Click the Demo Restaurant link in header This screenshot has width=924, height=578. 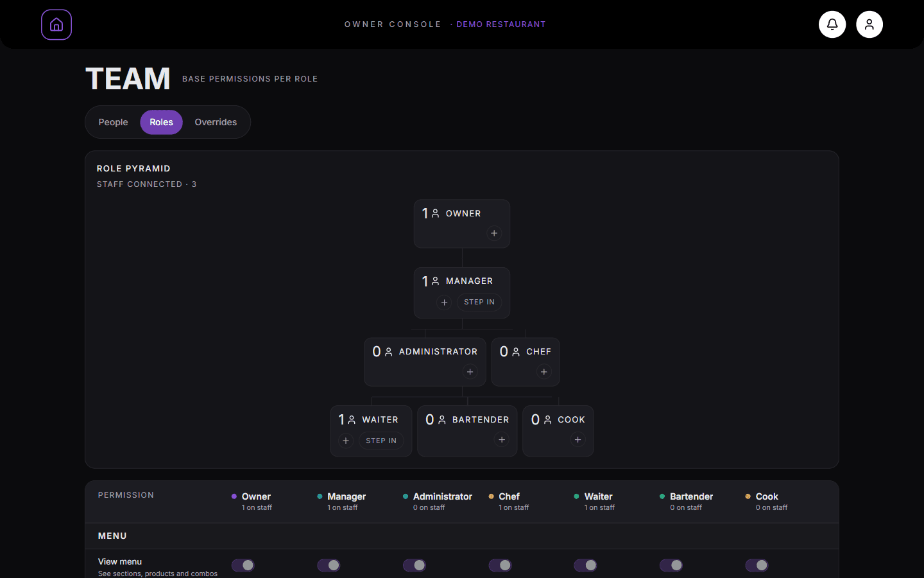coord(501,24)
